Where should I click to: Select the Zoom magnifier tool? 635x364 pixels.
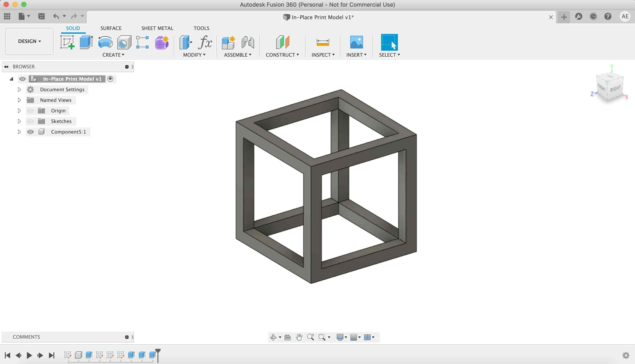pos(311,337)
